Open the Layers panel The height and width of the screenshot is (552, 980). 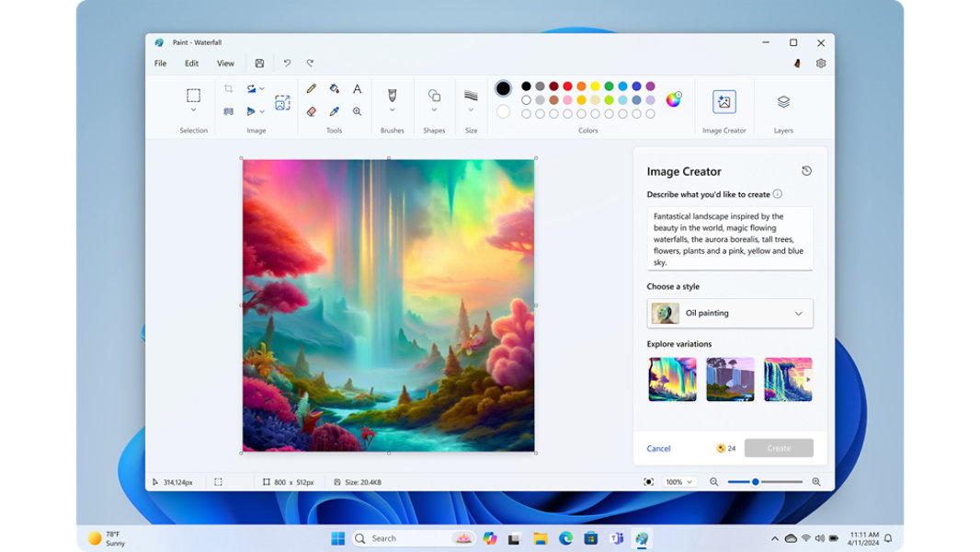click(783, 102)
